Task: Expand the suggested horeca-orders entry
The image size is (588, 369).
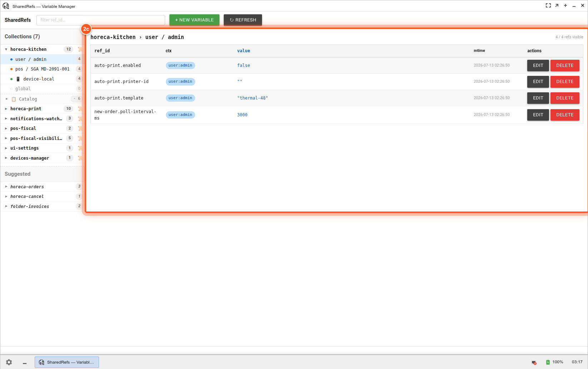Action: [6, 186]
